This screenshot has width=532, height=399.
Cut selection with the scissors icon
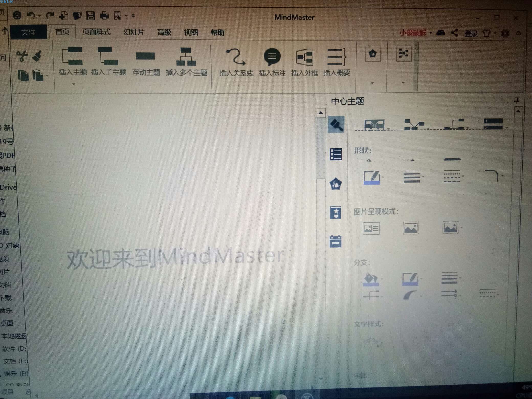click(22, 56)
